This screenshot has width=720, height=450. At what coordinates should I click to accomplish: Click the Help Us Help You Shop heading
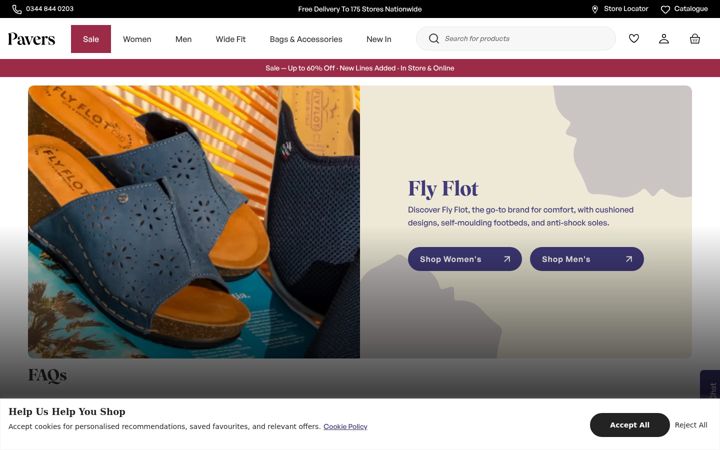[x=67, y=411]
